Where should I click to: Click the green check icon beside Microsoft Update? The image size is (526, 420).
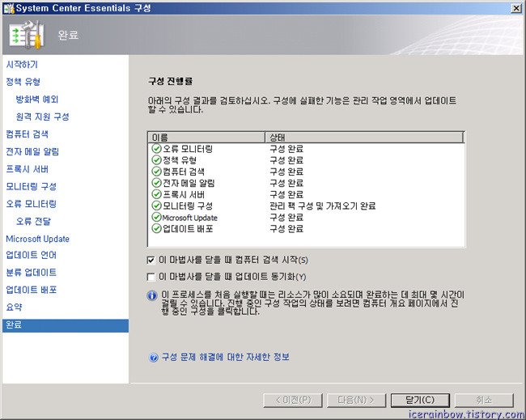pyautogui.click(x=156, y=218)
